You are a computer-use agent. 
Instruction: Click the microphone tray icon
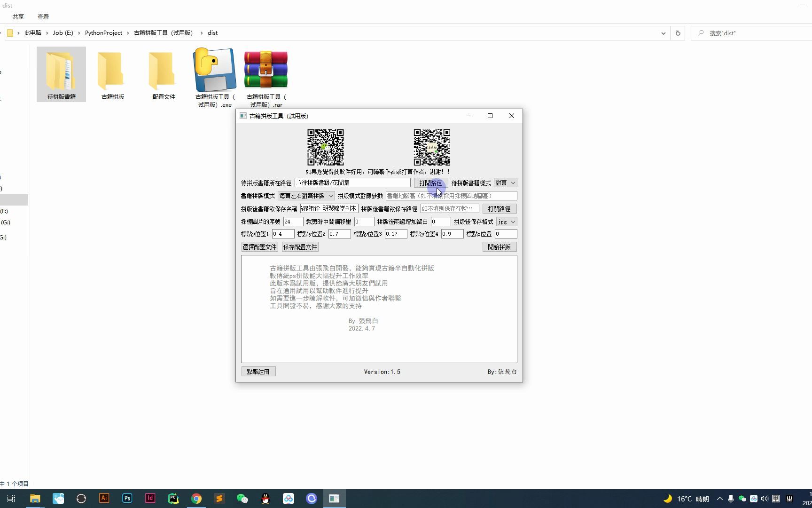pyautogui.click(x=731, y=499)
